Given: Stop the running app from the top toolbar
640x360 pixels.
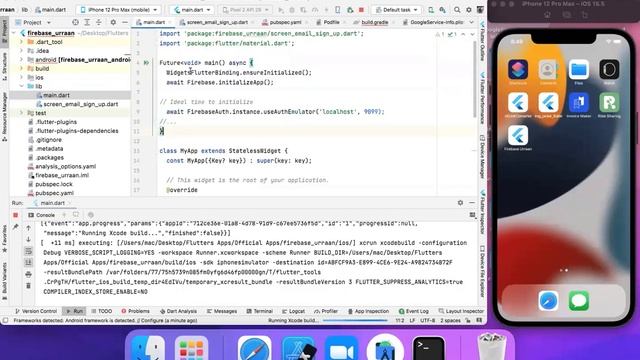Looking at the screenshot, I should pos(361,9).
